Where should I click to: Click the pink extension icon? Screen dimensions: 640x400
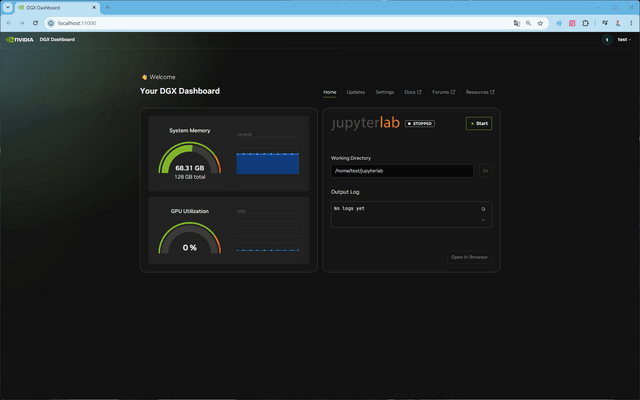(x=572, y=23)
